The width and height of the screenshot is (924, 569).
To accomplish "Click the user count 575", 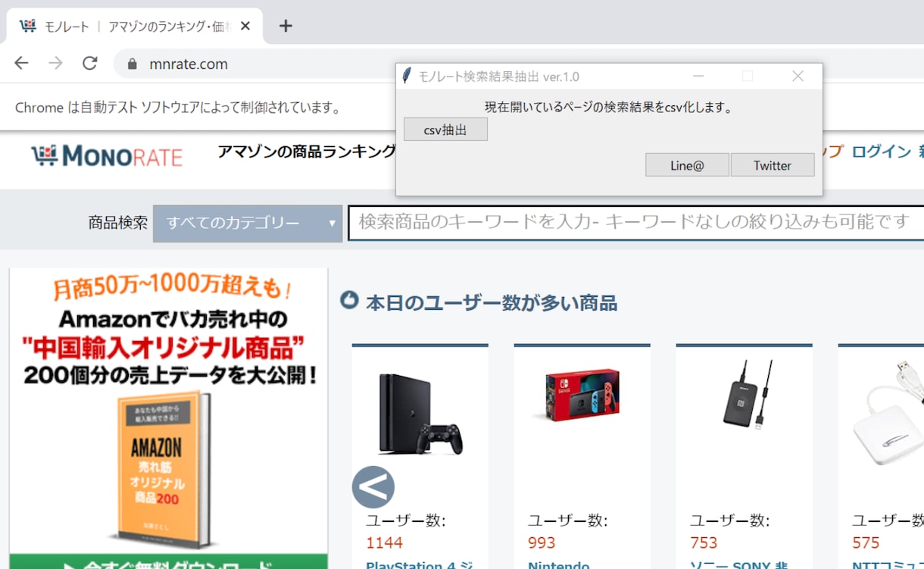I will (866, 542).
